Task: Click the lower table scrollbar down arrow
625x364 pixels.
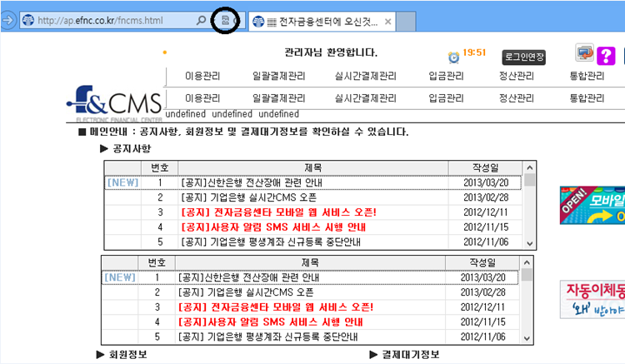Action: pyautogui.click(x=527, y=338)
